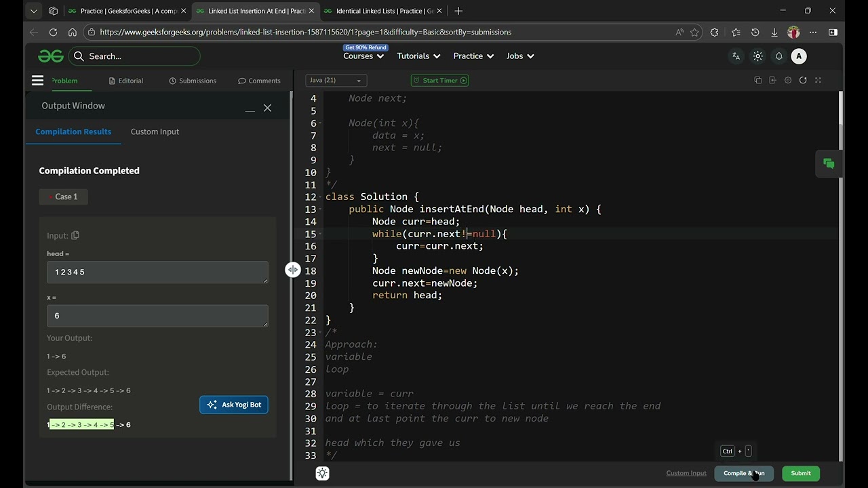The image size is (868, 488).
Task: Switch to the Editorial tab
Action: point(126,81)
